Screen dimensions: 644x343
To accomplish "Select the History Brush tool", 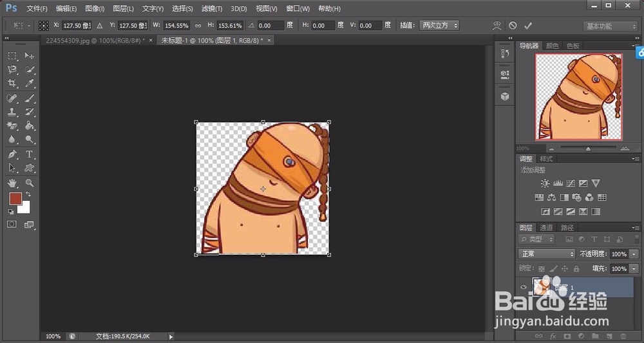I will point(29,112).
